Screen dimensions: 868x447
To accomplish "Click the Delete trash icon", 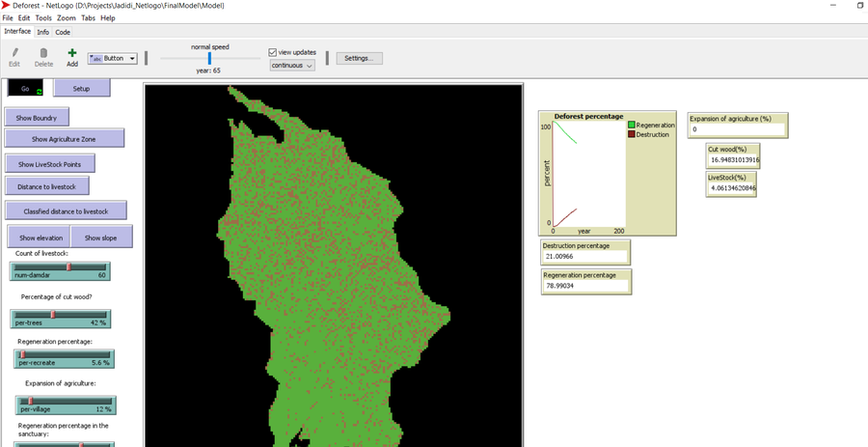I will click(x=43, y=53).
